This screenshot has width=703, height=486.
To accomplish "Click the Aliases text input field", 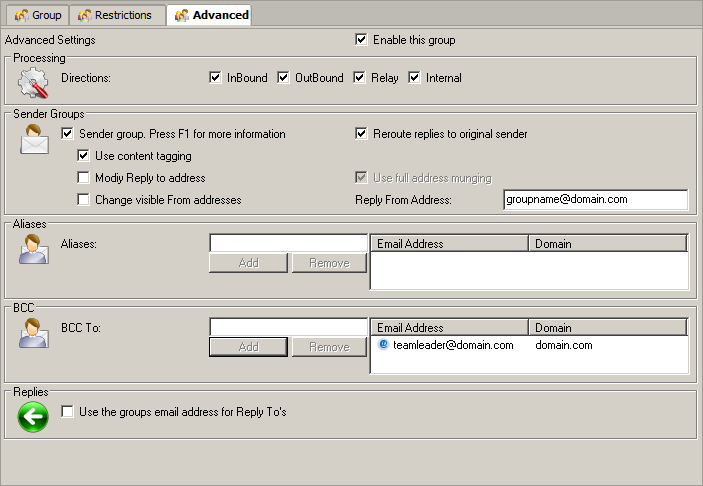I will [x=288, y=243].
